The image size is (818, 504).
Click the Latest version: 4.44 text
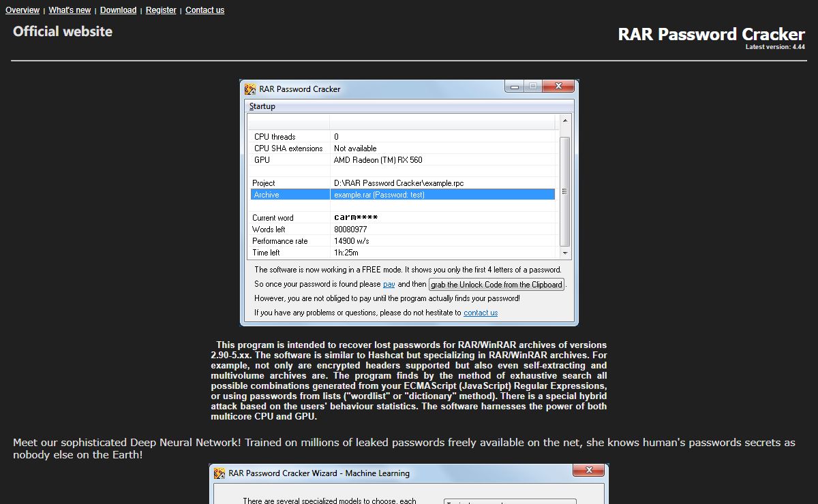click(x=775, y=47)
